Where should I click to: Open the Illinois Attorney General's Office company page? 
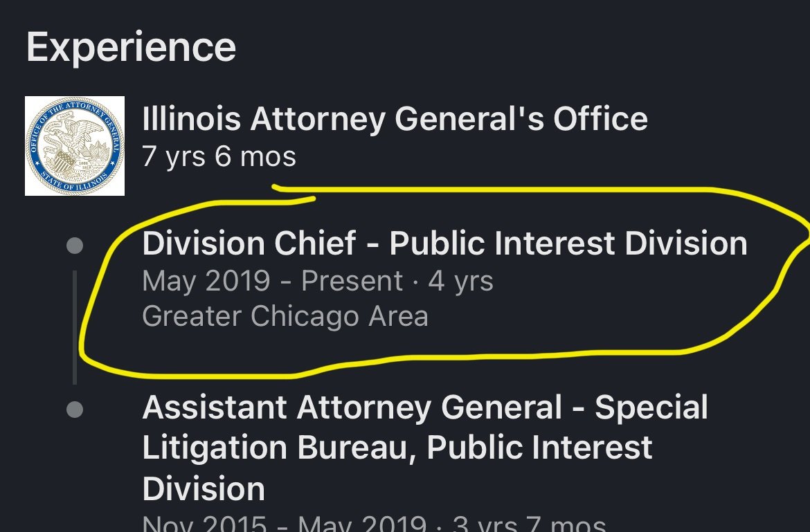pos(395,120)
